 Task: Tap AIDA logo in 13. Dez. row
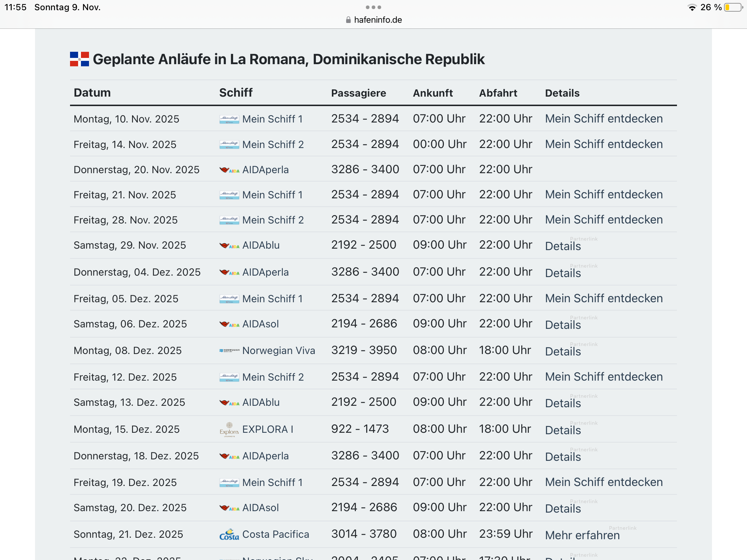click(x=229, y=402)
